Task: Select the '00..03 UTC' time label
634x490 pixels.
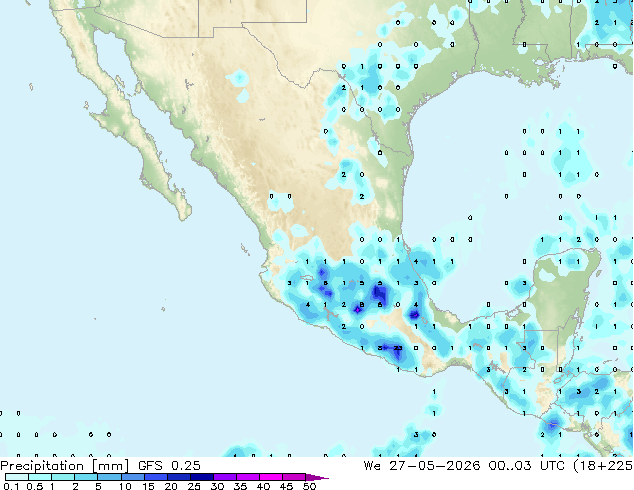Action: pyautogui.click(x=526, y=466)
